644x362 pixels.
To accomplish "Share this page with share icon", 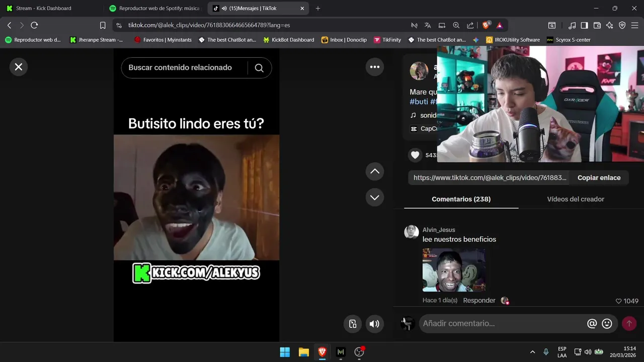I will [470, 25].
